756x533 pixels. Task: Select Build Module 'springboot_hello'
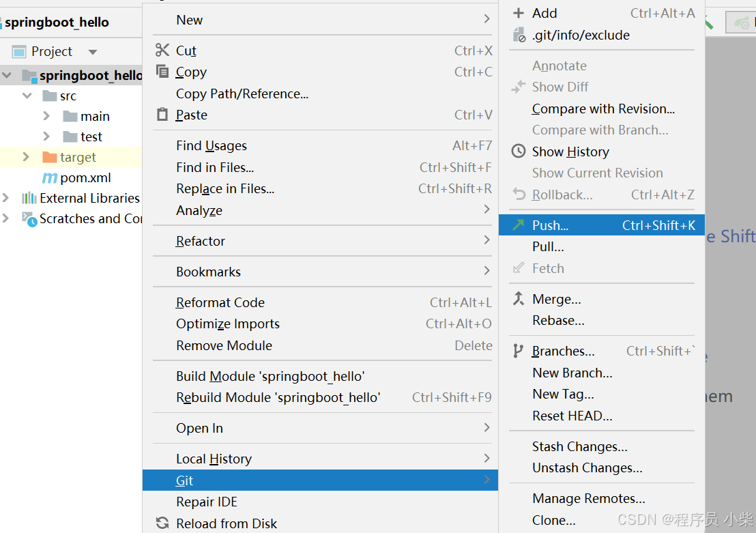pos(321,376)
